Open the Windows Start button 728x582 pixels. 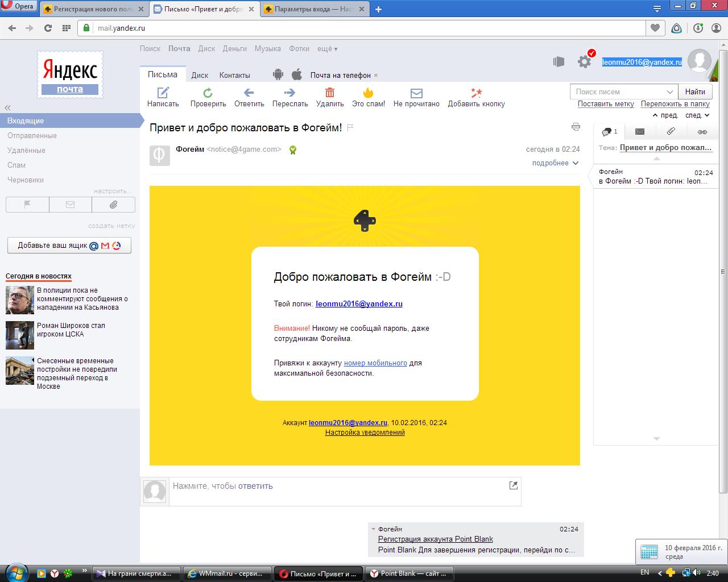pyautogui.click(x=15, y=572)
